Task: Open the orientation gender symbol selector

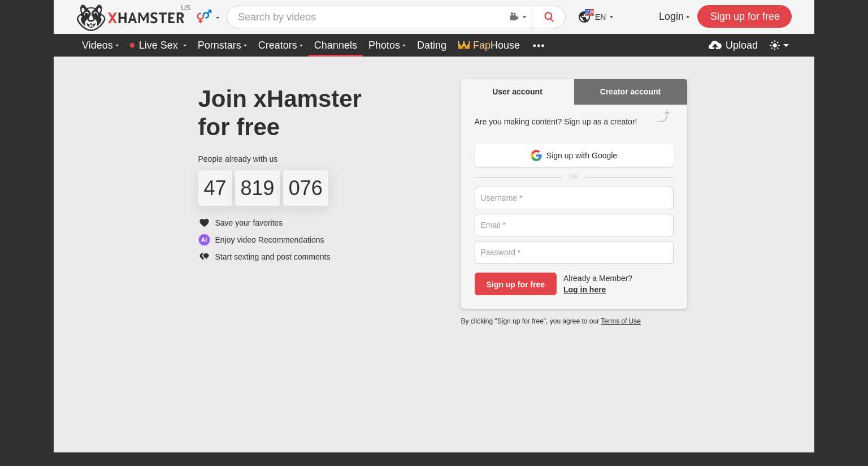Action: 208,17
